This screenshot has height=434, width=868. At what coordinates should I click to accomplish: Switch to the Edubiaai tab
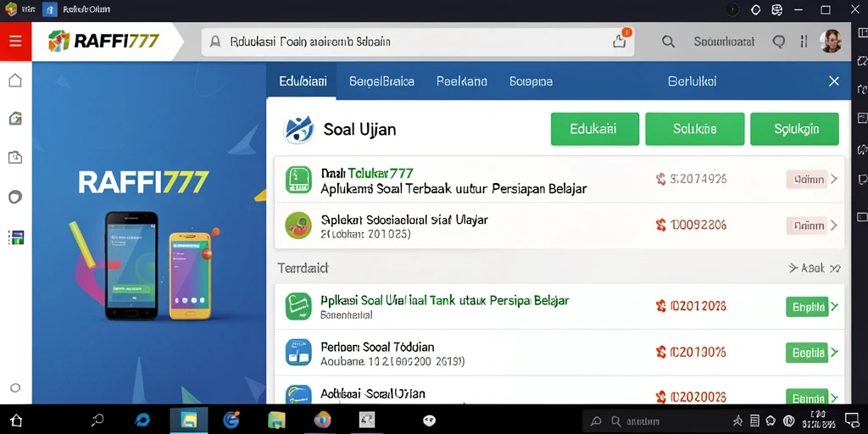(x=303, y=81)
